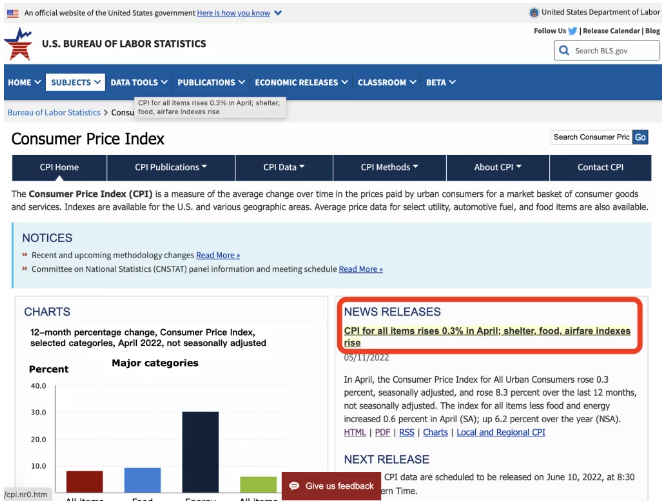Click the search magnifier icon
This screenshot has width=662, height=504.
tap(564, 51)
